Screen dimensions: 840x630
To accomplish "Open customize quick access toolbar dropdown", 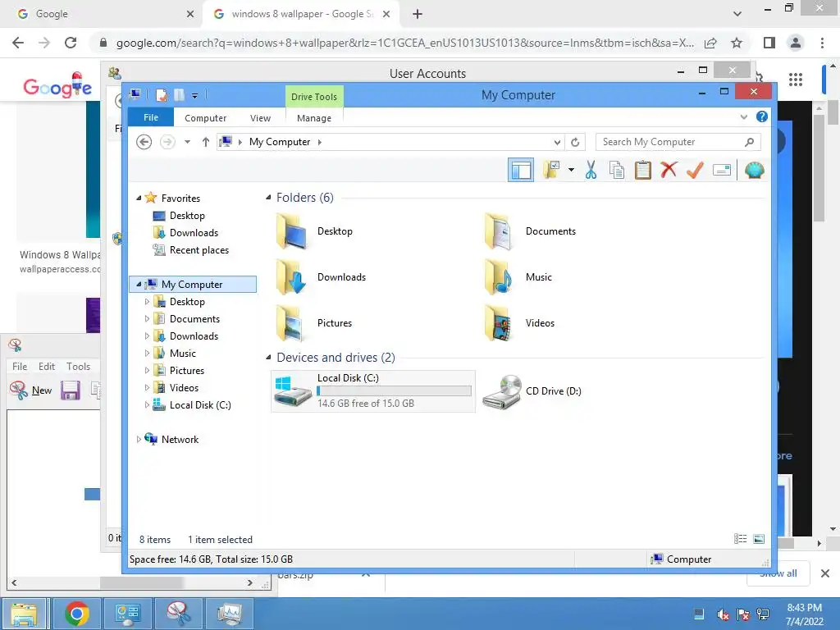I will click(195, 96).
